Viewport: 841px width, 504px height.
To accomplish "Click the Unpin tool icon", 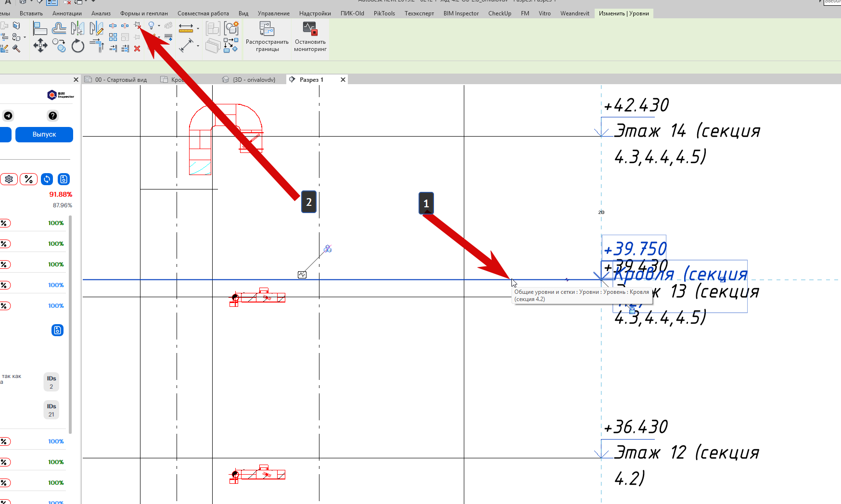I will [138, 25].
